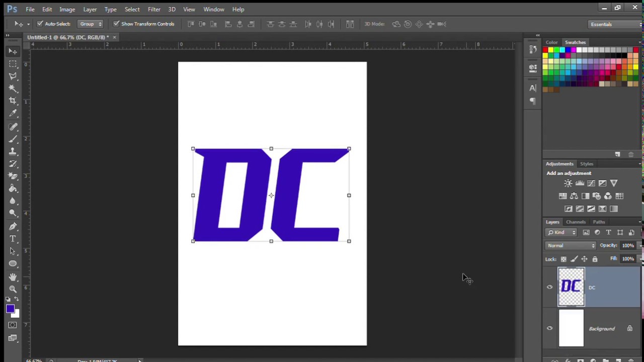Open the Fill slider dropdown
The image size is (644, 362).
640,259
